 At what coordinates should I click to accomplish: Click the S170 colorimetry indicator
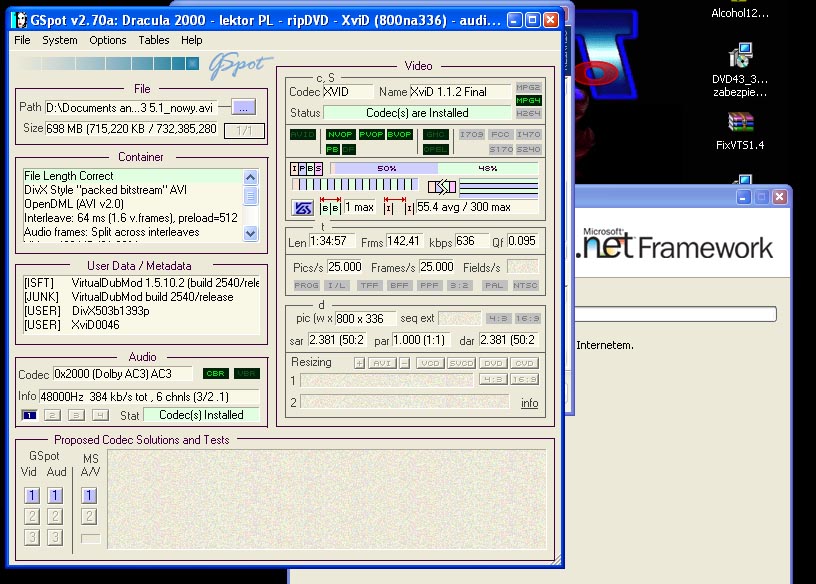501,149
